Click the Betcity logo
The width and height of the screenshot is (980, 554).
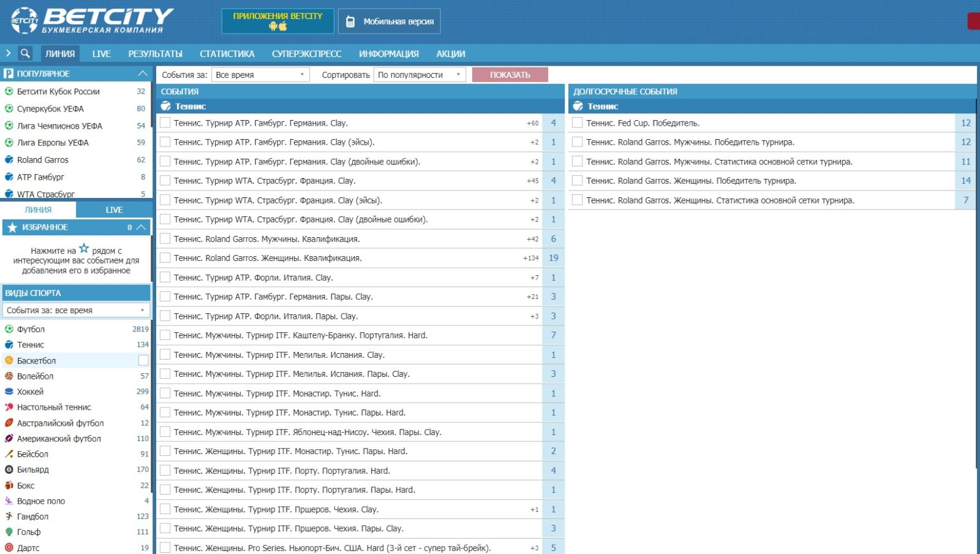[x=92, y=20]
